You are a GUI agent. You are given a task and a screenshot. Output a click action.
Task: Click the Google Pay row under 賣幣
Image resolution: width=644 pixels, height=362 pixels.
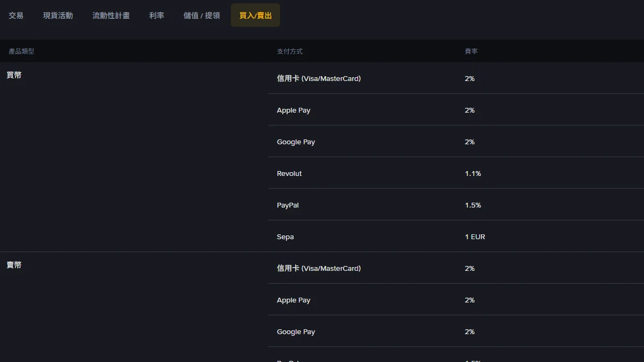click(x=456, y=331)
